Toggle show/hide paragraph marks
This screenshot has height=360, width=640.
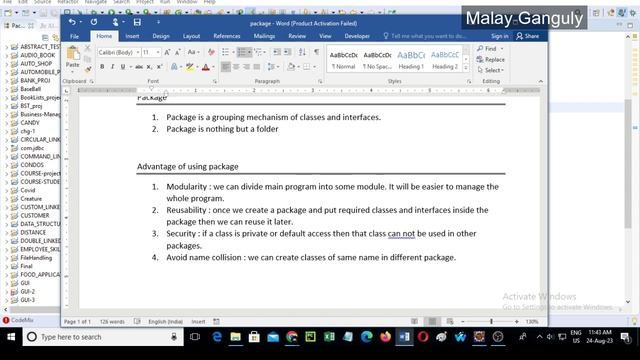pyautogui.click(x=316, y=52)
